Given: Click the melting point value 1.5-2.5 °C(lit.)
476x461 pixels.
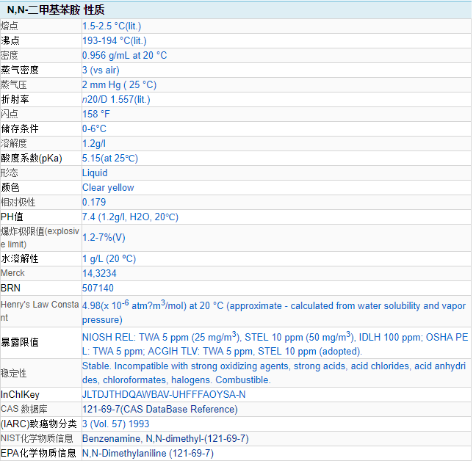Looking at the screenshot, I should [112, 26].
